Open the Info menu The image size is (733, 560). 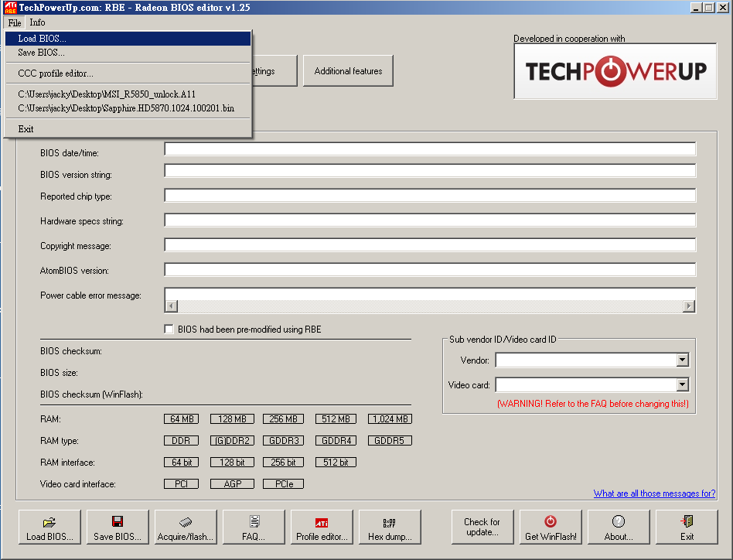pyautogui.click(x=37, y=22)
